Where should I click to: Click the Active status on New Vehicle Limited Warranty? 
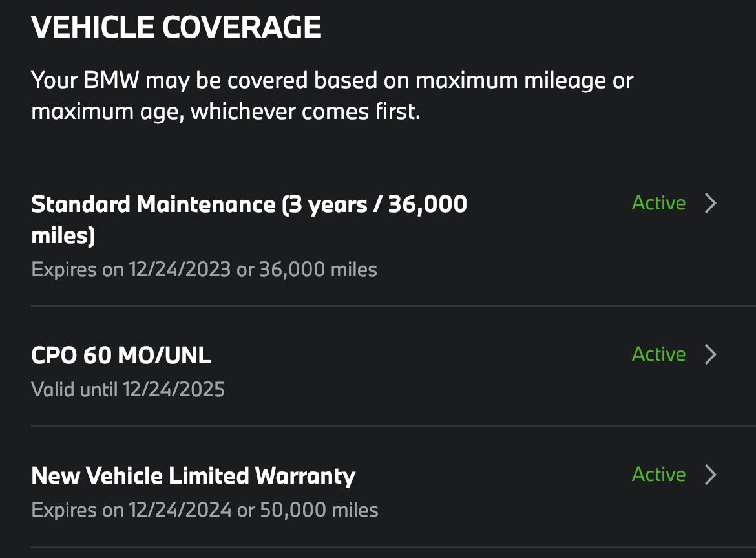[658, 475]
